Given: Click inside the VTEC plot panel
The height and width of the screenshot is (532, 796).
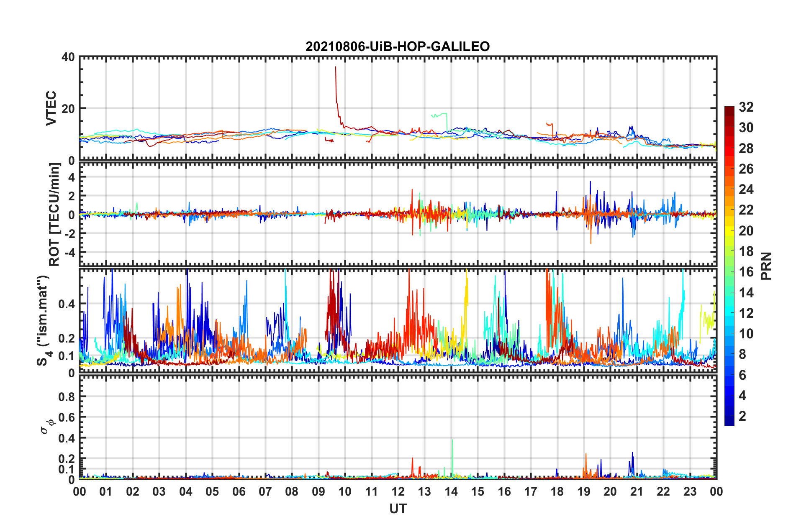Looking at the screenshot, I should click(398, 108).
